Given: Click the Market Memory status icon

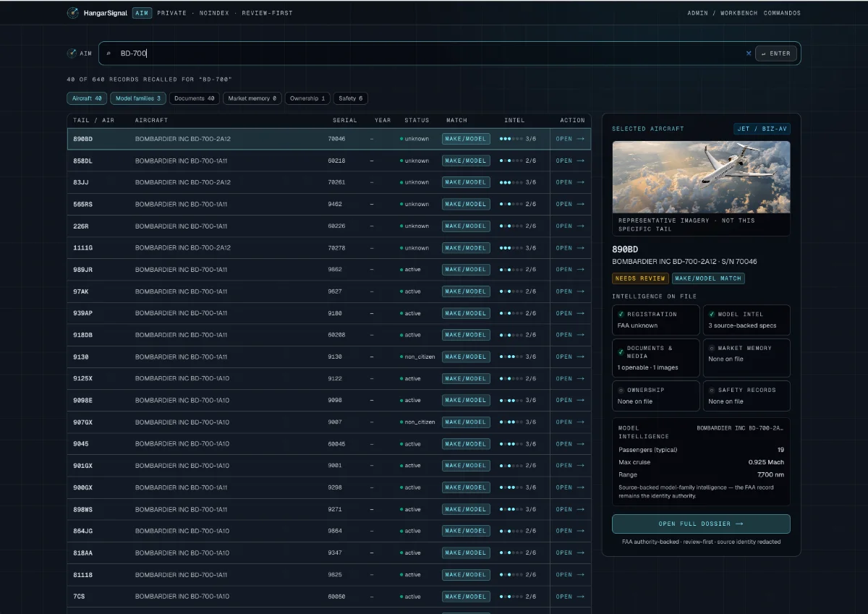Looking at the screenshot, I should [712, 349].
